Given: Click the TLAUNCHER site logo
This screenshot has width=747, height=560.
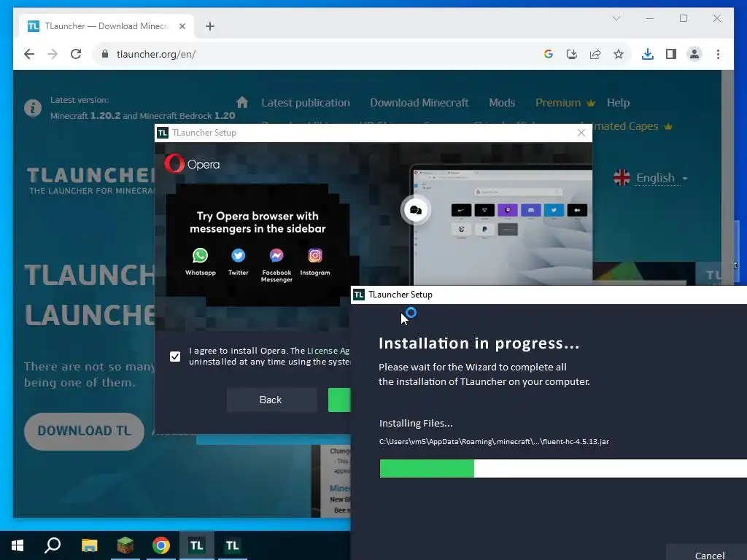Looking at the screenshot, I should point(90,181).
